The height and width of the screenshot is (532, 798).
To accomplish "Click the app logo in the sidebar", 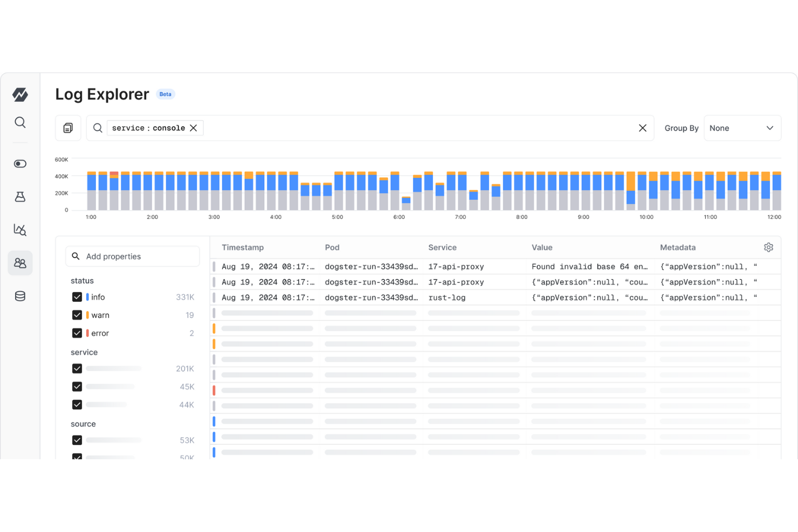I will 20,95.
